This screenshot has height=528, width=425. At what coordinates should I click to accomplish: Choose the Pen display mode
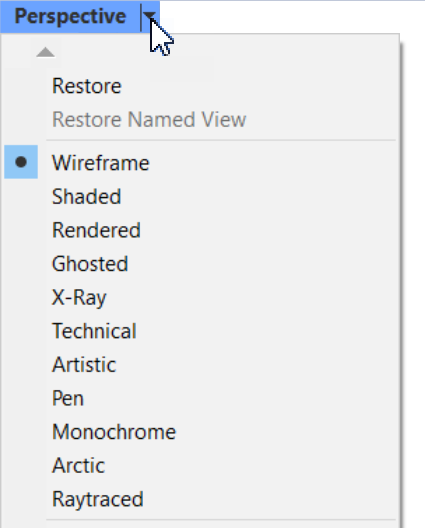click(x=68, y=398)
